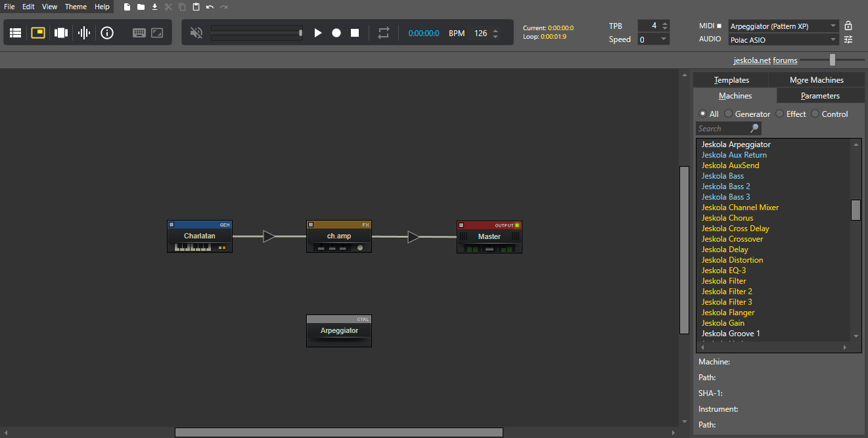Toggle the loop playback icon
868x438 pixels.
[x=384, y=33]
